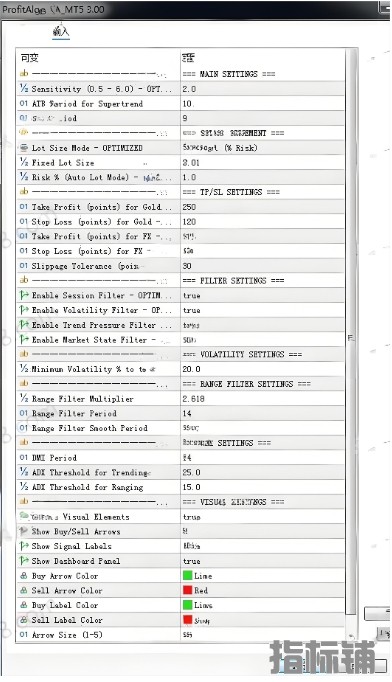Select Minimum Volatility value 20.0
The width and height of the screenshot is (392, 682).
(x=191, y=369)
